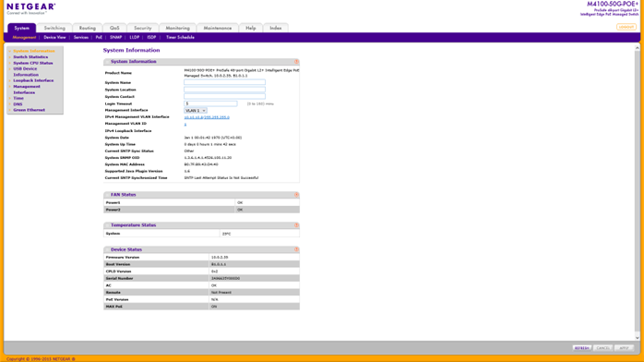Click the REFRESH button
The image size is (644, 362).
coord(582,348)
